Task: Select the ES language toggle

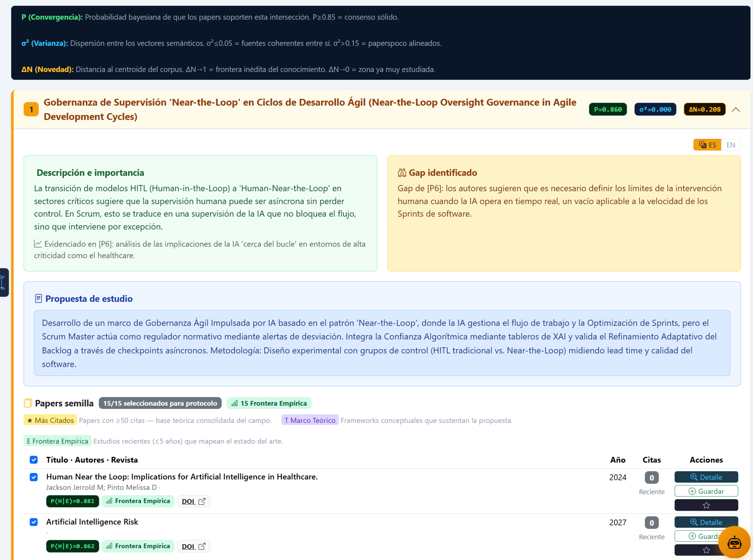Action: 707,145
